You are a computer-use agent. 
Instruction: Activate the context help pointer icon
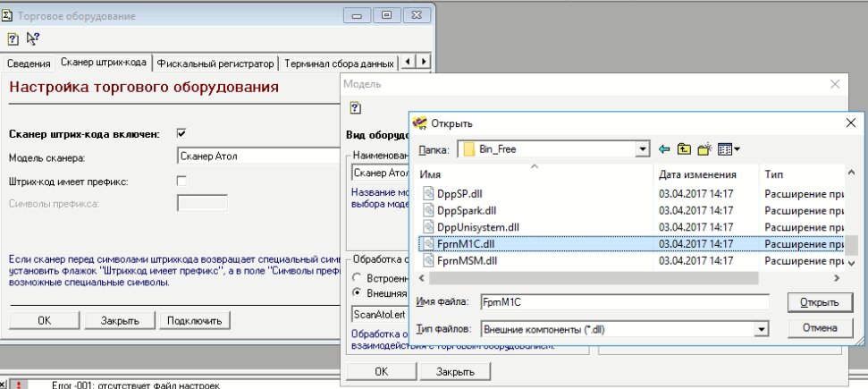click(33, 38)
